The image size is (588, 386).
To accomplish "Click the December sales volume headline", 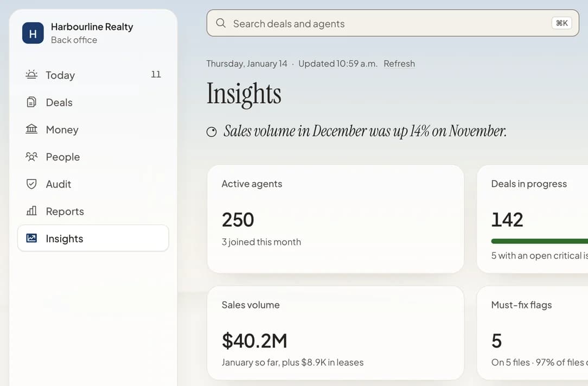I will pyautogui.click(x=365, y=131).
